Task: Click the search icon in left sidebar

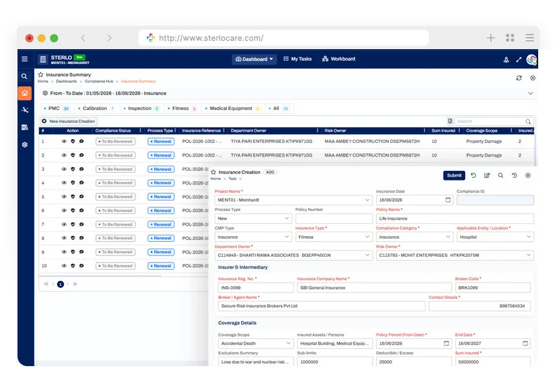Action: tap(24, 76)
